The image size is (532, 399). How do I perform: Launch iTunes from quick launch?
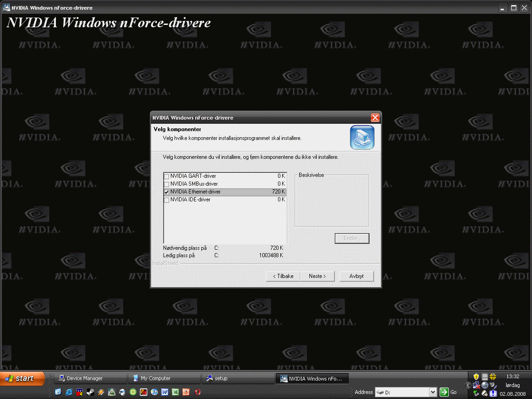point(154,392)
